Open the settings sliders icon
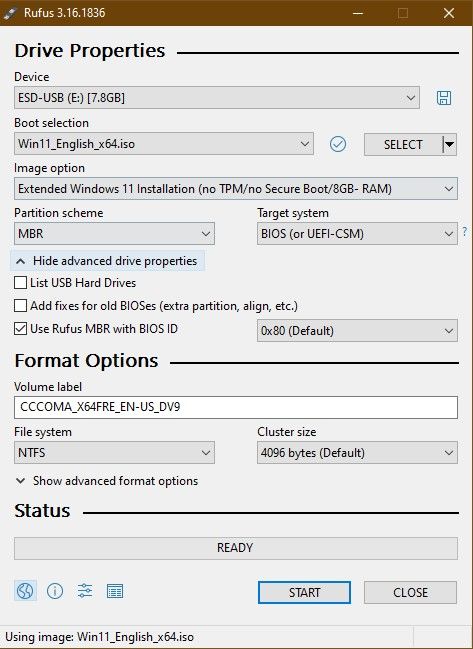This screenshot has height=649, width=473. (x=85, y=591)
